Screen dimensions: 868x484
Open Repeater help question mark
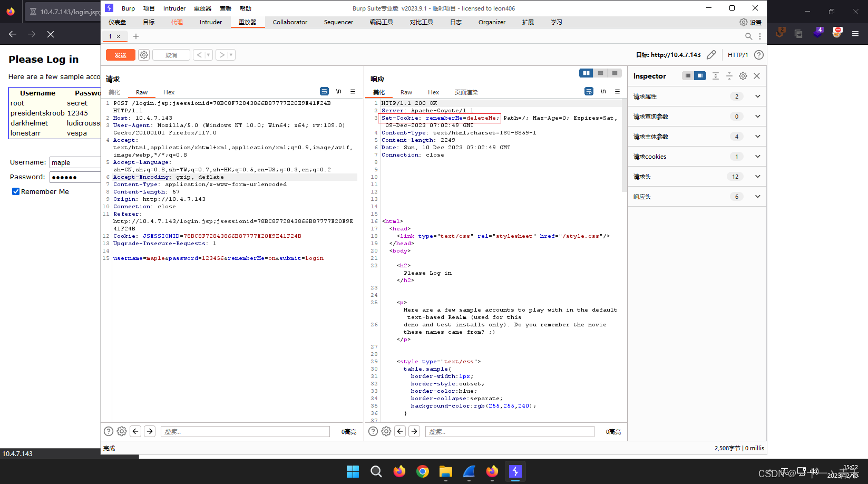pos(759,55)
